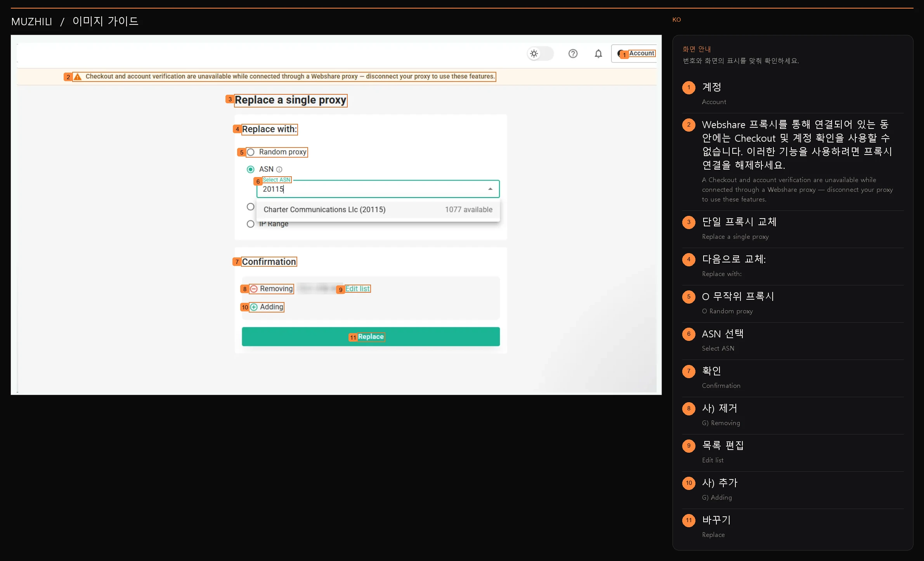Click the KO language selector
Screen dimensions: 924x561
[676, 20]
